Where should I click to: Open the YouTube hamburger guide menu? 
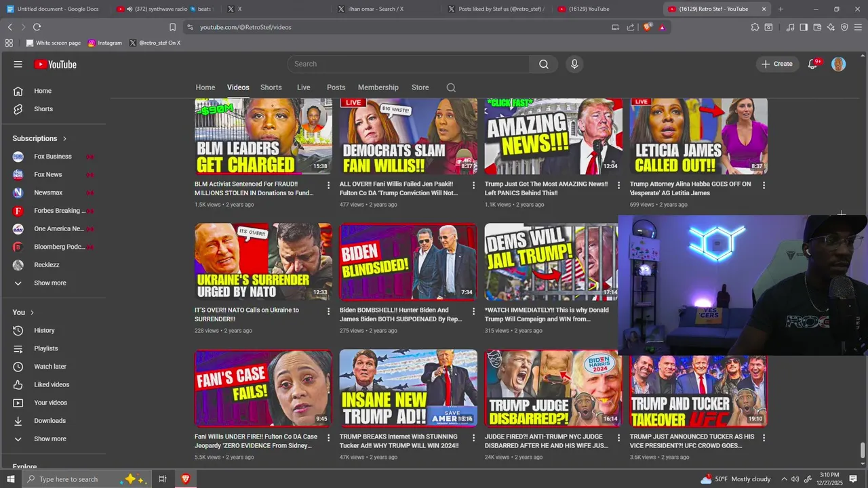[x=18, y=64]
